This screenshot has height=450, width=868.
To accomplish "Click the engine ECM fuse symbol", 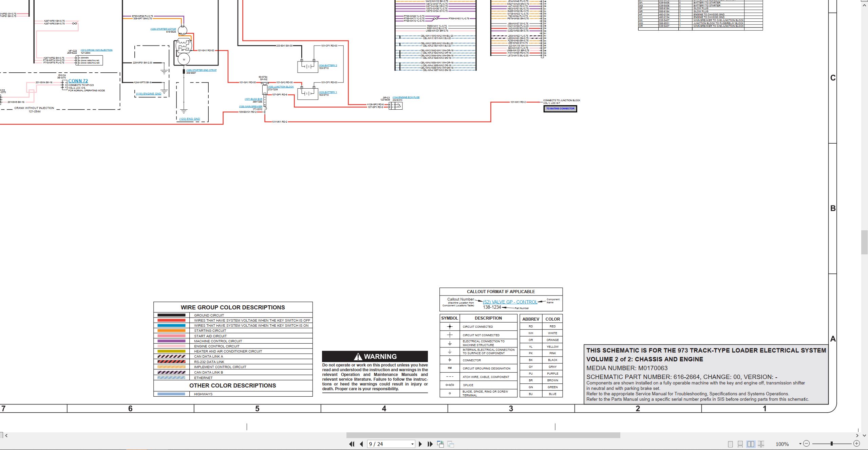I will point(396,106).
